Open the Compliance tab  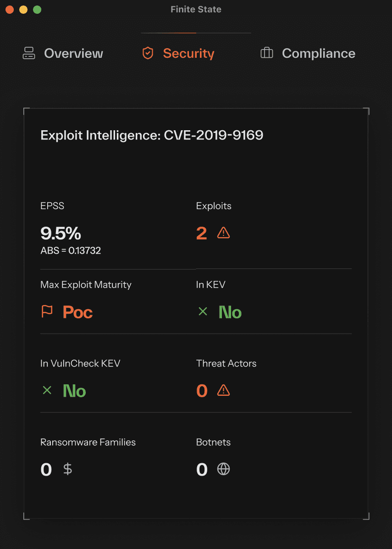318,53
